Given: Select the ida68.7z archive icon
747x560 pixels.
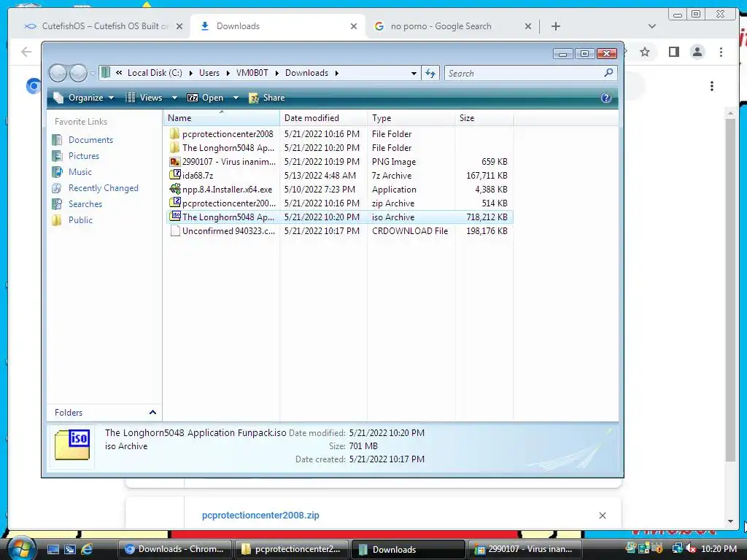Looking at the screenshot, I should [175, 175].
